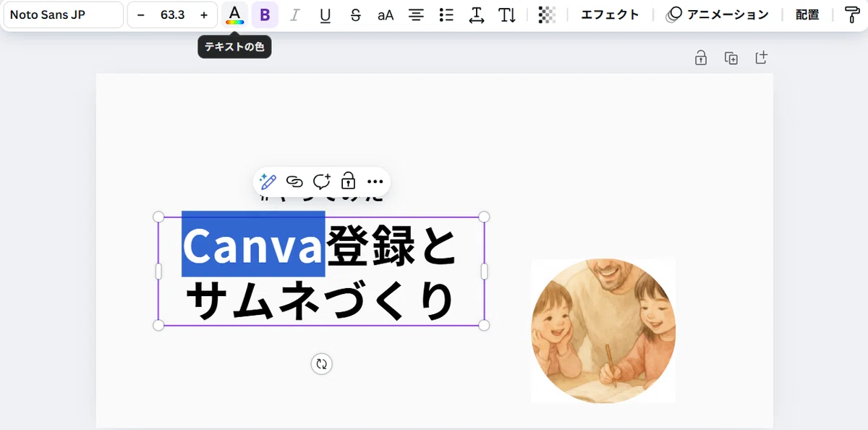
Task: Open the transparency checkerboard control
Action: click(548, 14)
